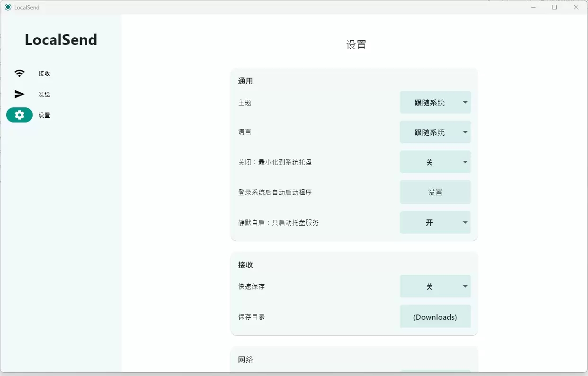Open the 语言 dropdown showing 跟随系统
588x376 pixels.
click(435, 132)
